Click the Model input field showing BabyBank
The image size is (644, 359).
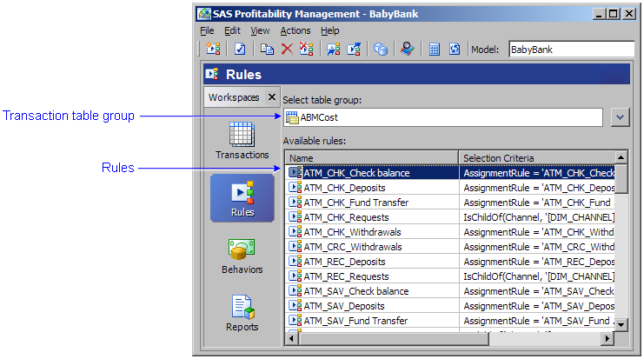tap(570, 50)
